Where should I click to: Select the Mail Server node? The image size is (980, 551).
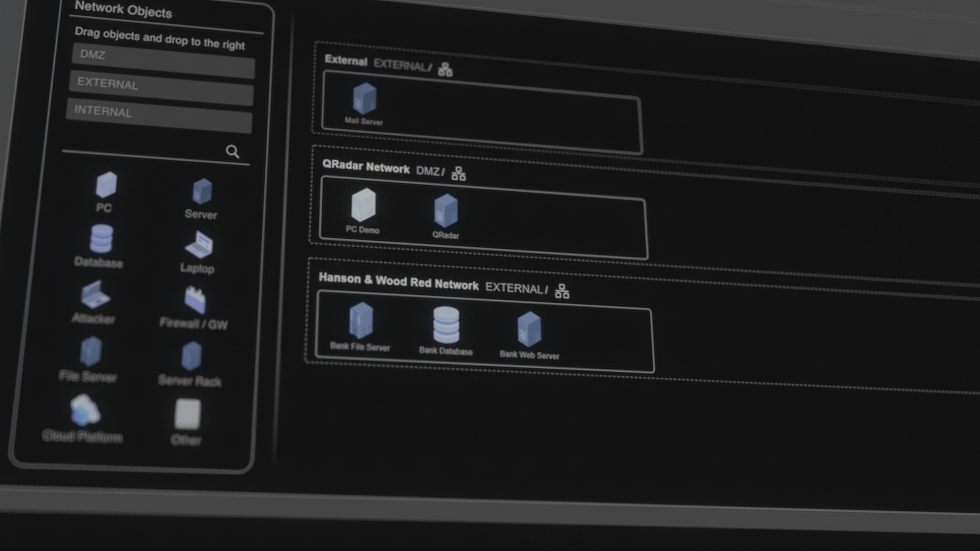364,98
